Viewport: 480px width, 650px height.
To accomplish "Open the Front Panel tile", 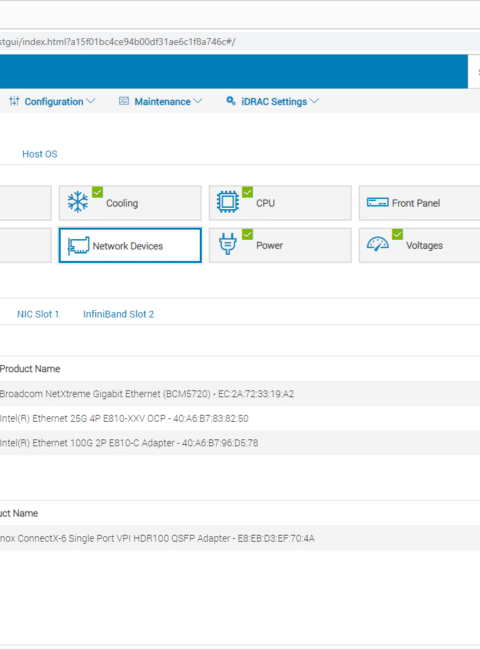I will 419,203.
